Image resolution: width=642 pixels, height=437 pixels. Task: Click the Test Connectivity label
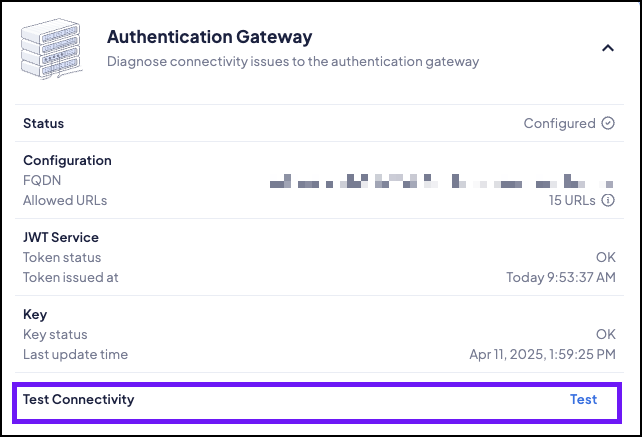point(78,399)
